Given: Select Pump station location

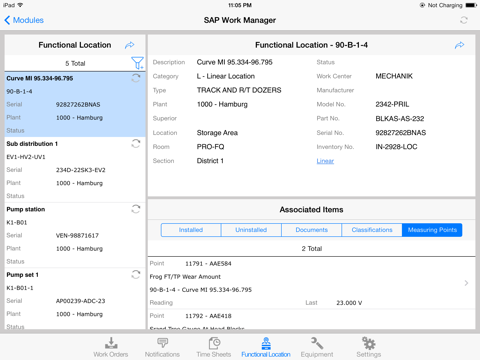Looking at the screenshot, I should point(75,235).
